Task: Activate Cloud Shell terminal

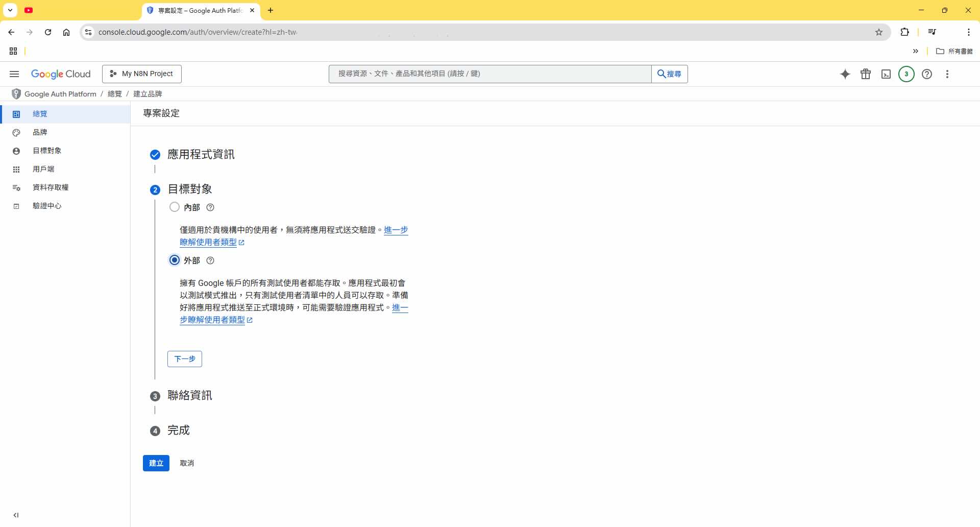Action: pos(886,74)
